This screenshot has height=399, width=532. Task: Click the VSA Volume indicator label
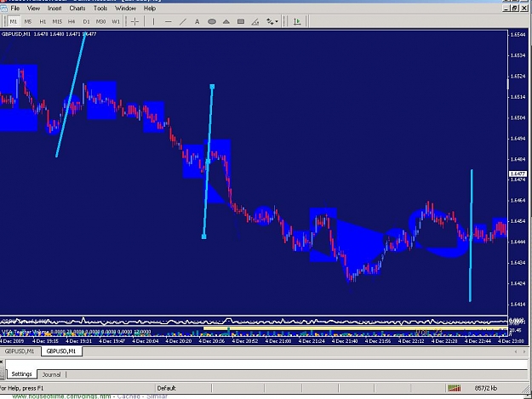pyautogui.click(x=76, y=332)
